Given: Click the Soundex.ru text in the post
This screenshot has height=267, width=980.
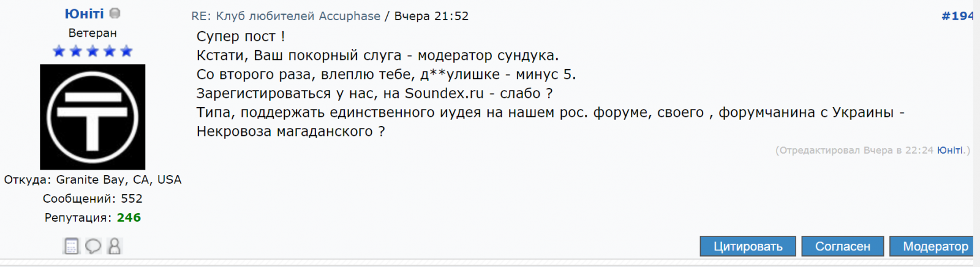Looking at the screenshot, I should (x=444, y=93).
